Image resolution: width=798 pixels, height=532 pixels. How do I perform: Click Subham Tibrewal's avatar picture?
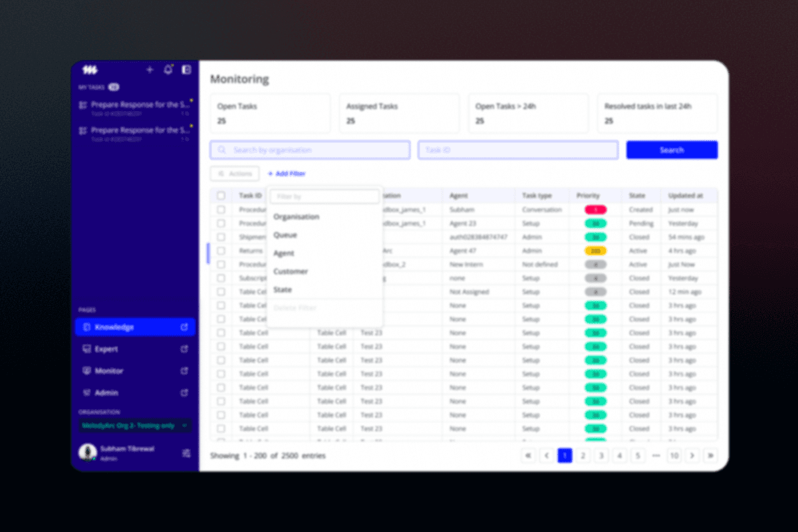pyautogui.click(x=88, y=453)
